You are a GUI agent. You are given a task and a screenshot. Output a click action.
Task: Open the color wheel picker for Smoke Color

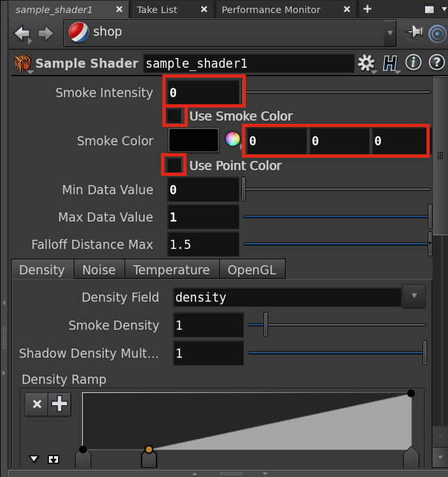pyautogui.click(x=232, y=139)
